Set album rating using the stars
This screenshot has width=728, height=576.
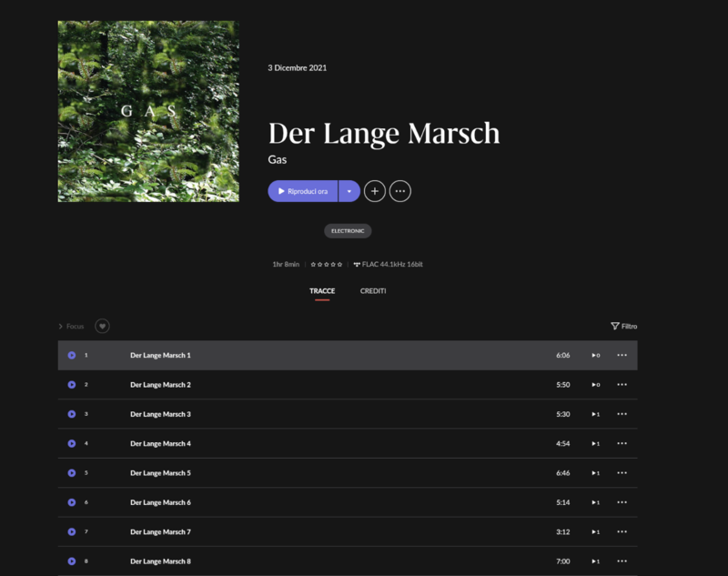327,264
